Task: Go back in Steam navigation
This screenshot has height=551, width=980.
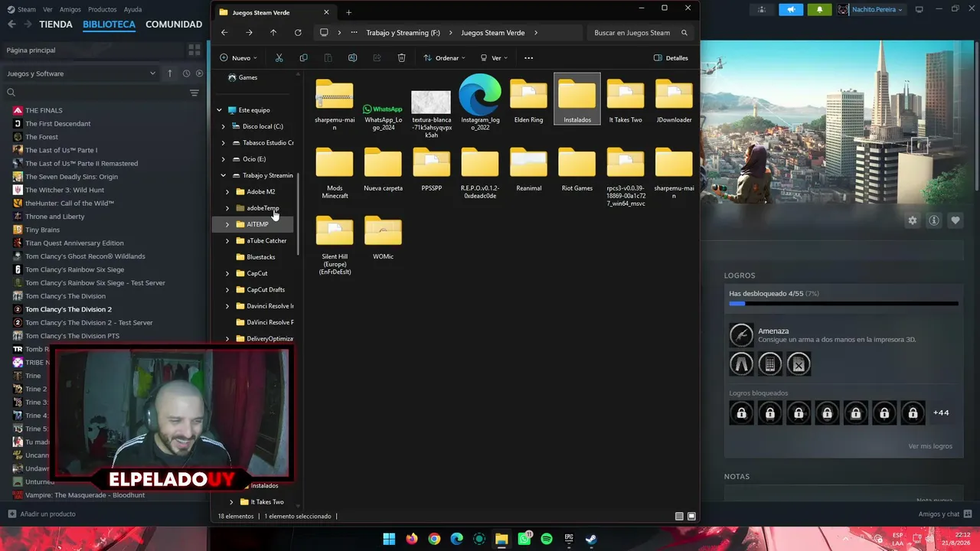Action: [11, 24]
